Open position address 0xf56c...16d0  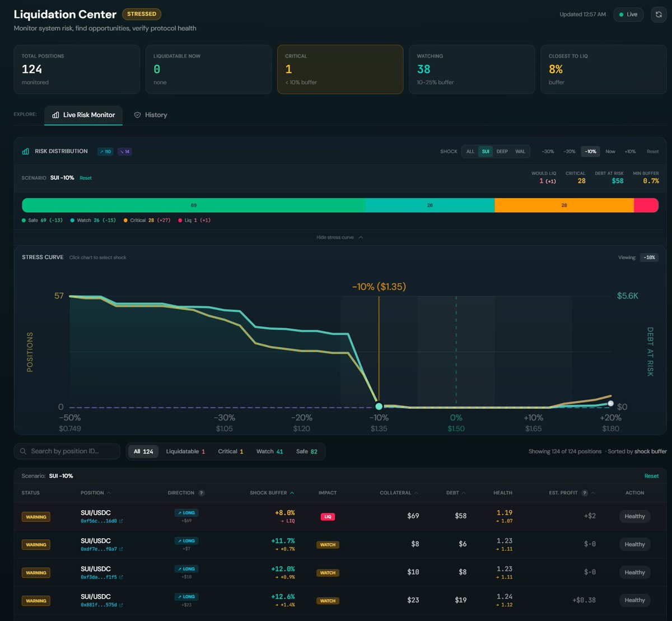(99, 521)
